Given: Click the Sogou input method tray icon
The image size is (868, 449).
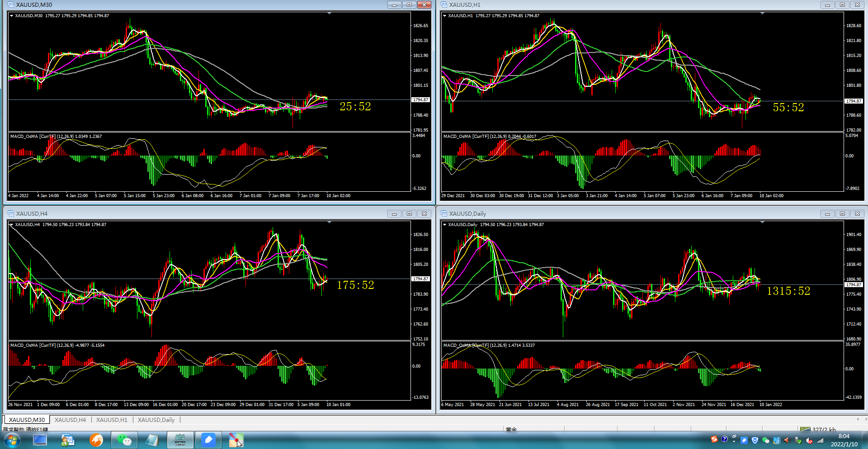Looking at the screenshot, I should click(714, 439).
